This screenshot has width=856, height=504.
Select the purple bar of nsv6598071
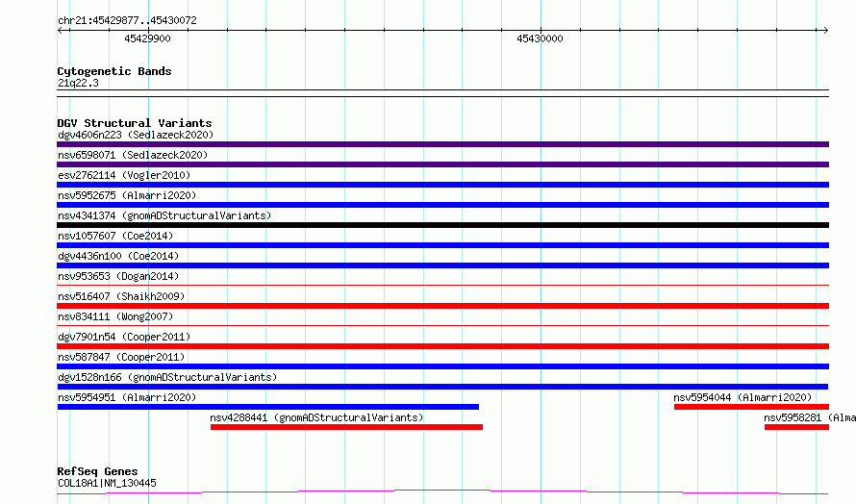coord(442,164)
